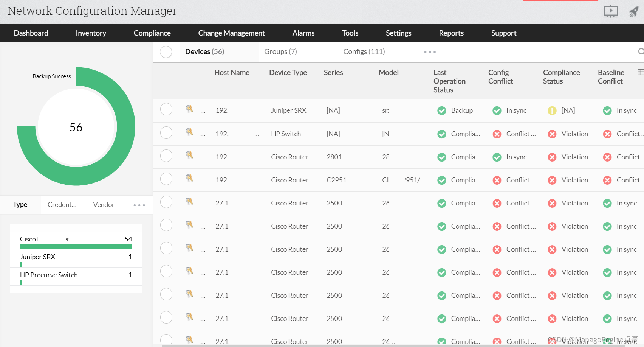
Task: Go to Compliance menu
Action: click(x=152, y=33)
